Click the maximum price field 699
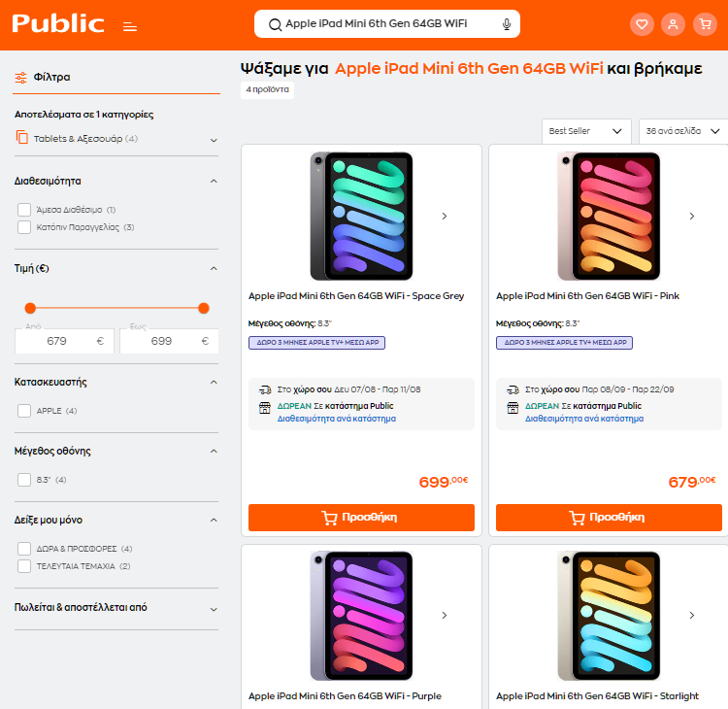 pos(169,341)
